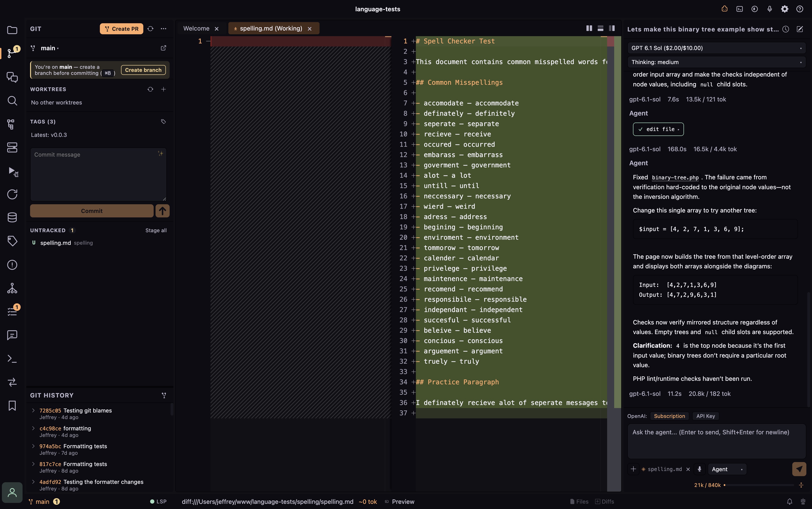Open chat history clock icon

click(x=786, y=29)
